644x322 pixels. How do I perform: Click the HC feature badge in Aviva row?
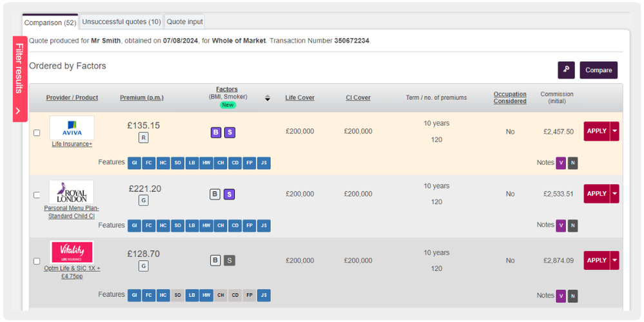click(163, 163)
